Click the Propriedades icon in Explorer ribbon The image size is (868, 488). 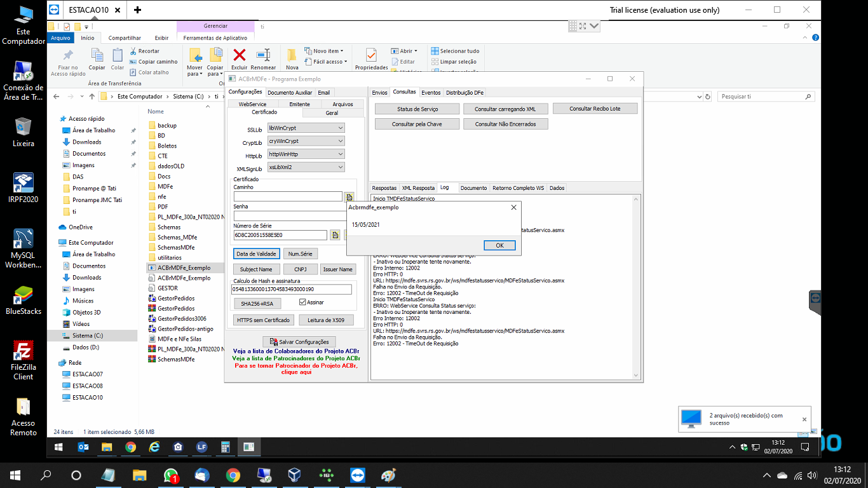click(371, 55)
